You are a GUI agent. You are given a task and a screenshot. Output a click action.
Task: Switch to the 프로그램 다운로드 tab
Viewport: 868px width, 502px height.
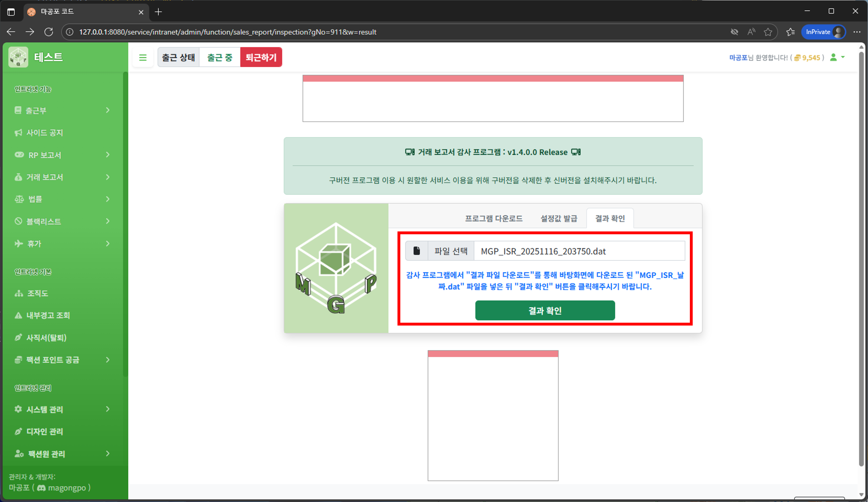(x=494, y=218)
